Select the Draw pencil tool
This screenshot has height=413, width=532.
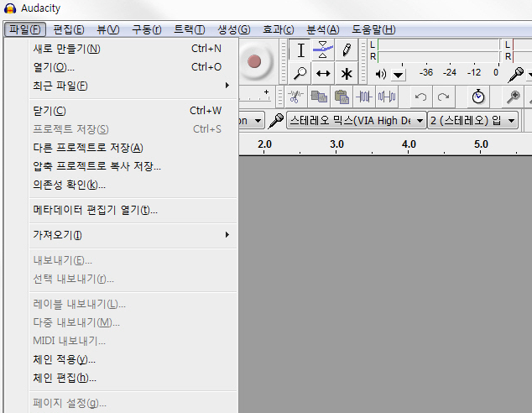pyautogui.click(x=347, y=50)
